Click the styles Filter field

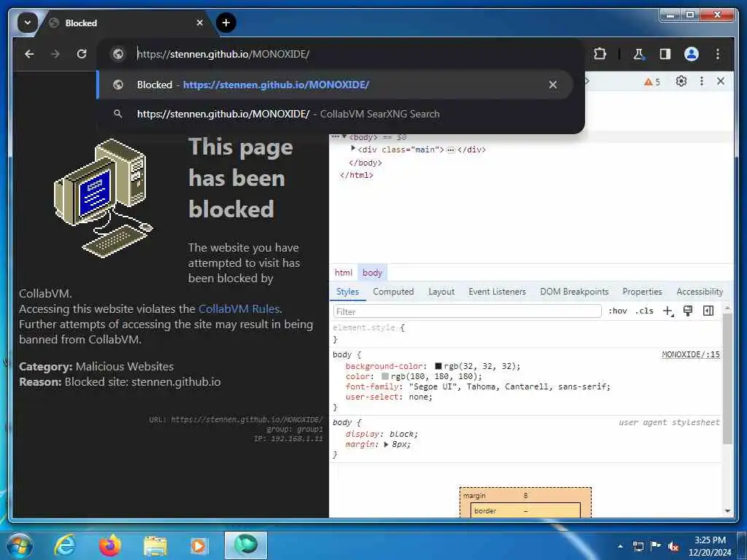(468, 311)
